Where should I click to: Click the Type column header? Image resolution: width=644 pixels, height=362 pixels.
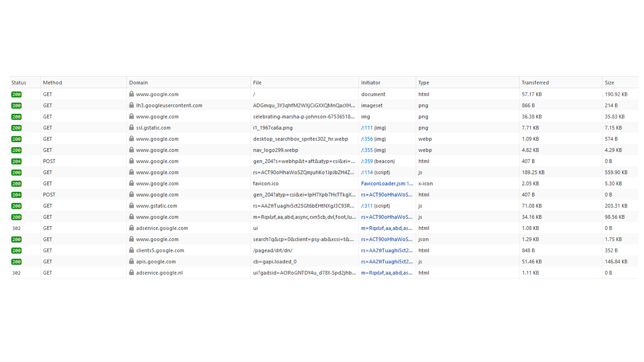423,82
